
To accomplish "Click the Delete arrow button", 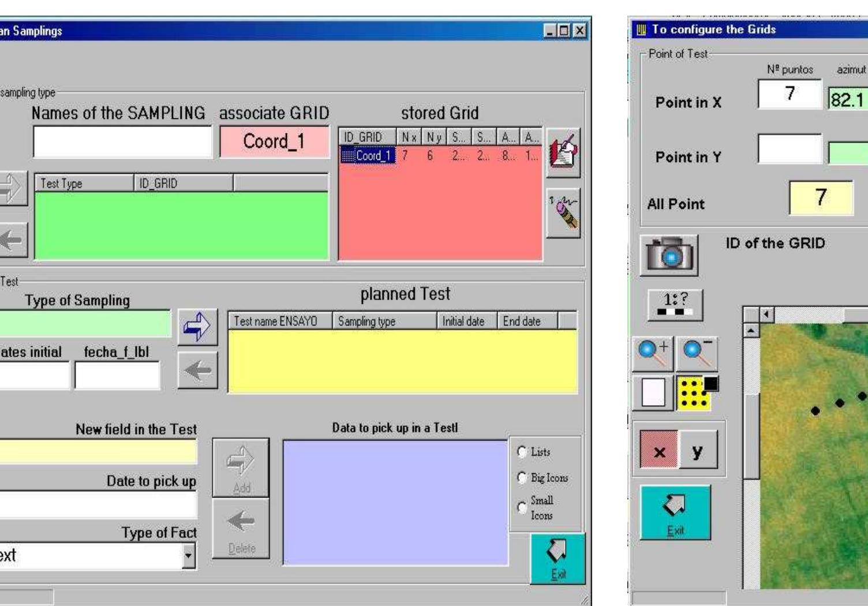I will [x=241, y=529].
